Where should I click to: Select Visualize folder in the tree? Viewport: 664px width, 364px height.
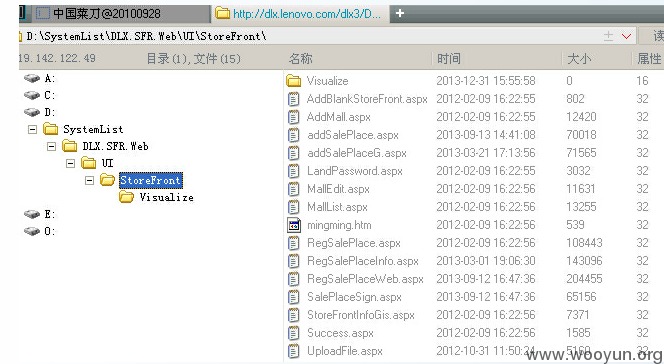pyautogui.click(x=166, y=197)
